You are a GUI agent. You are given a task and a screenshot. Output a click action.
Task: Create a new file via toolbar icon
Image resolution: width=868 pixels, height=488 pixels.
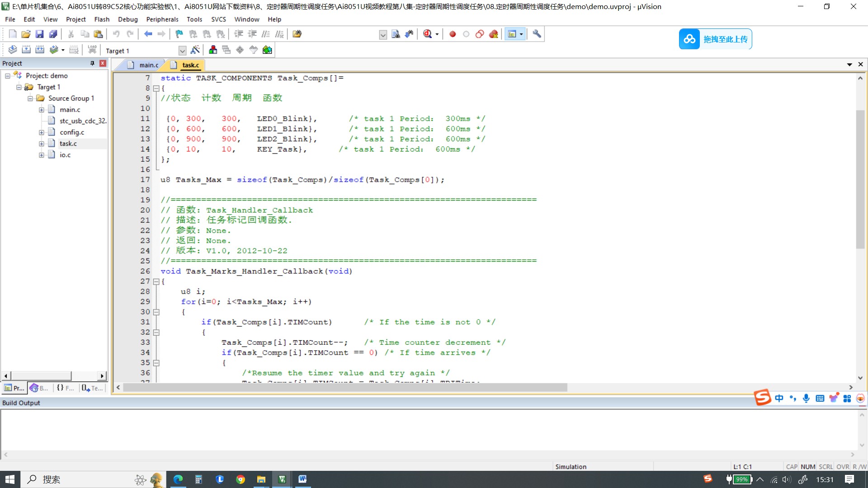tap(13, 34)
